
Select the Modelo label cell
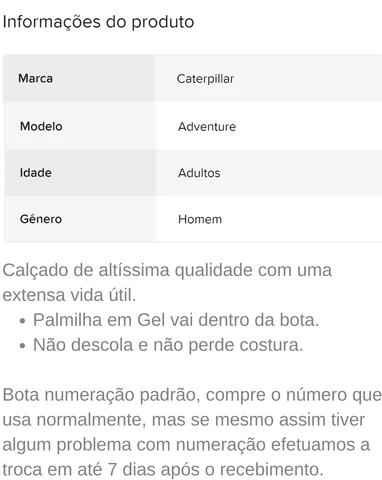click(80, 126)
